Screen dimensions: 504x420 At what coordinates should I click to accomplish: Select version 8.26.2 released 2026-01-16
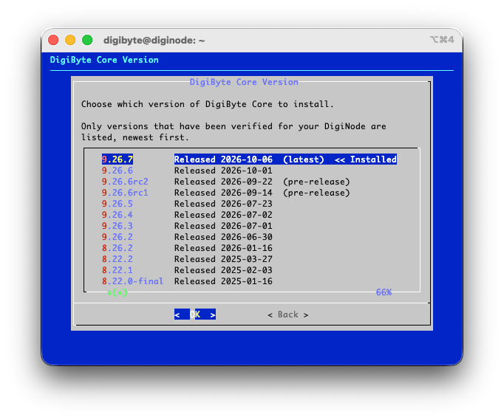click(187, 248)
